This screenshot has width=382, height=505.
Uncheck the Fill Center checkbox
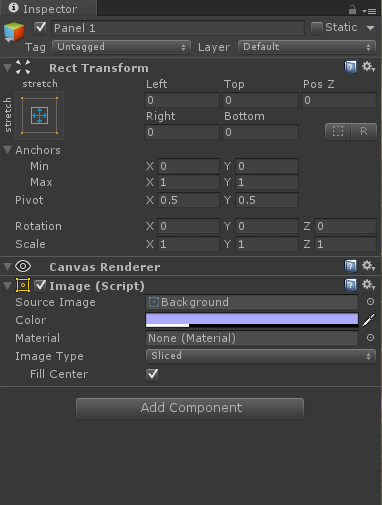point(152,374)
